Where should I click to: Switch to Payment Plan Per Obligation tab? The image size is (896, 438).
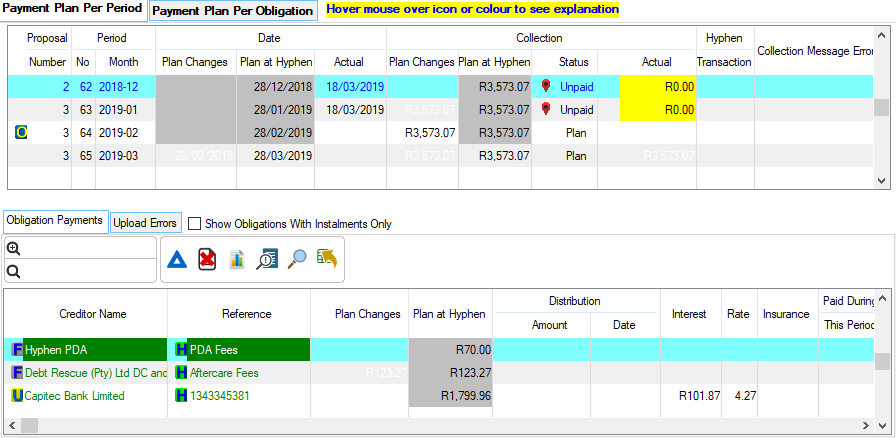(x=233, y=11)
